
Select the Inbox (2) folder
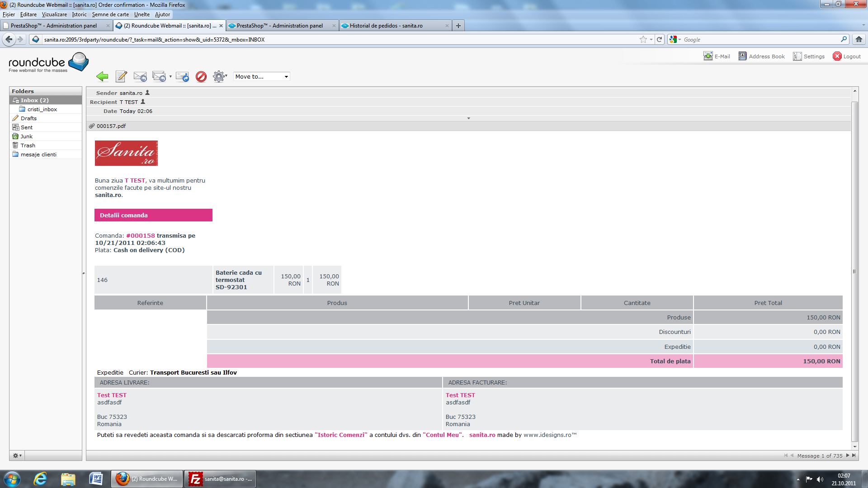coord(46,100)
